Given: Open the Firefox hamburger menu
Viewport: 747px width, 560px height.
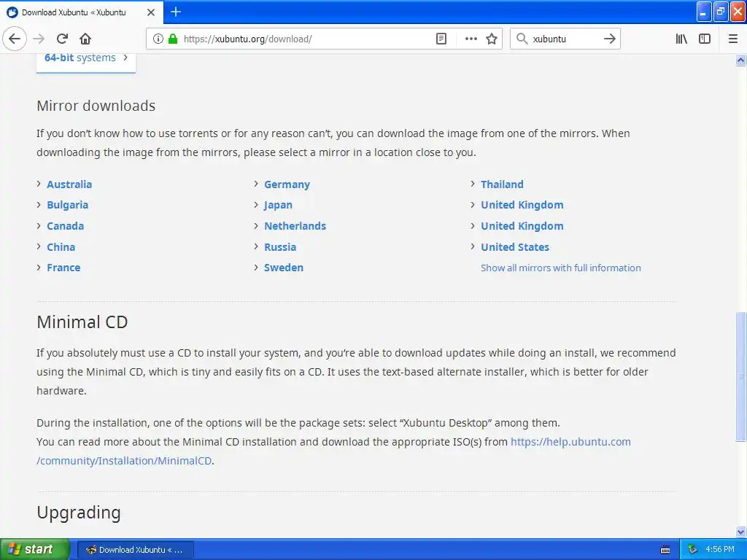Looking at the screenshot, I should [733, 39].
